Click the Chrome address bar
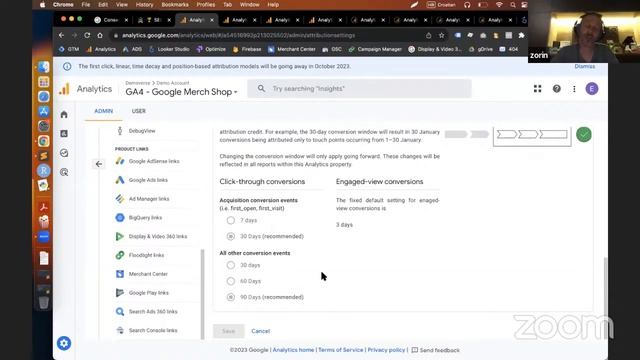The image size is (640, 360). (269, 36)
